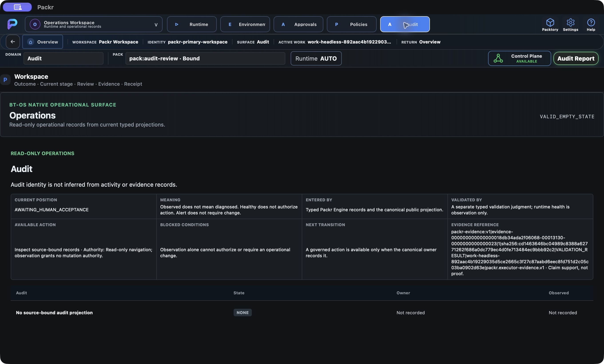Click the Control Plane network icon
This screenshot has height=364, width=604.
(498, 58)
